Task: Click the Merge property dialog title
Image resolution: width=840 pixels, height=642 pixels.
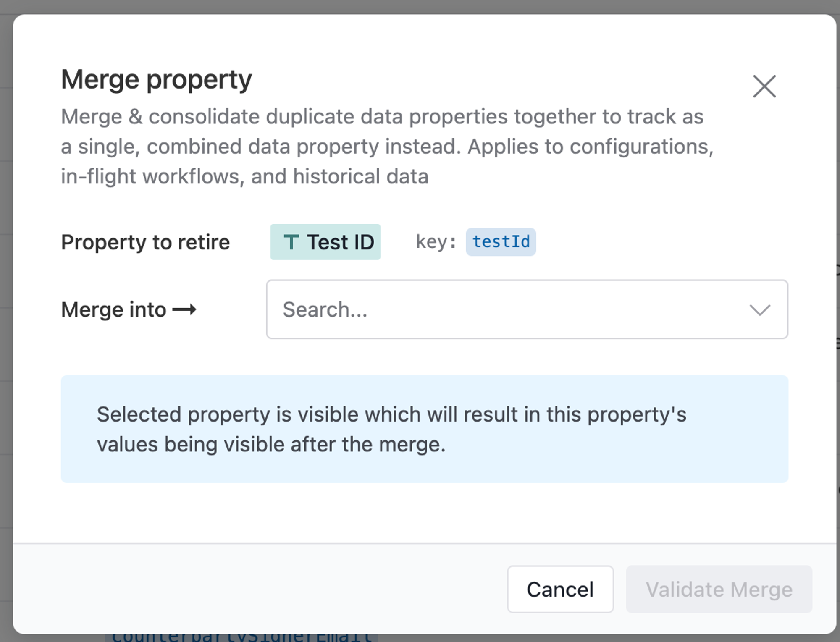Action: (156, 80)
